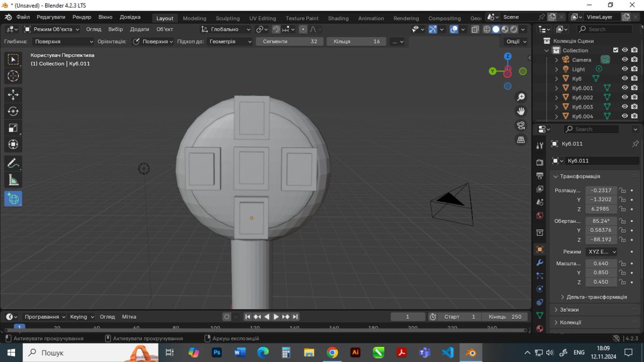
Task: Select the Scale tool
Action: 13,128
